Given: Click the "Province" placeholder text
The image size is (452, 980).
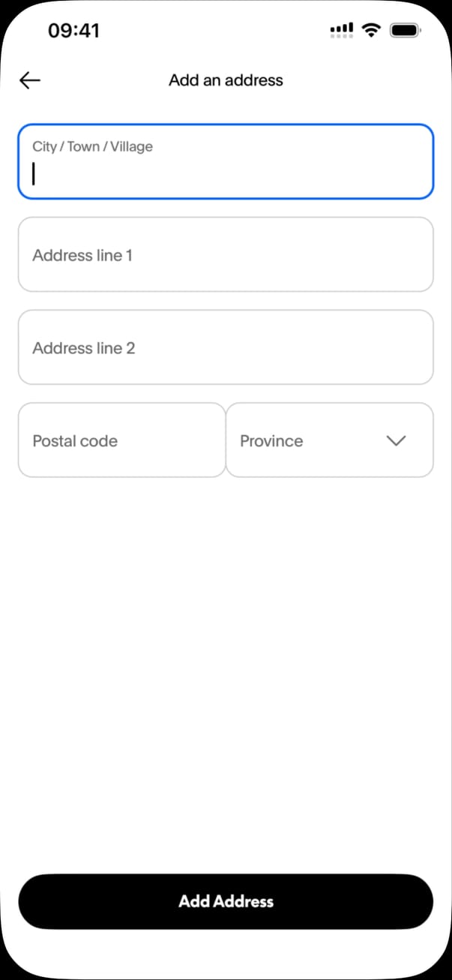Looking at the screenshot, I should click(x=271, y=440).
